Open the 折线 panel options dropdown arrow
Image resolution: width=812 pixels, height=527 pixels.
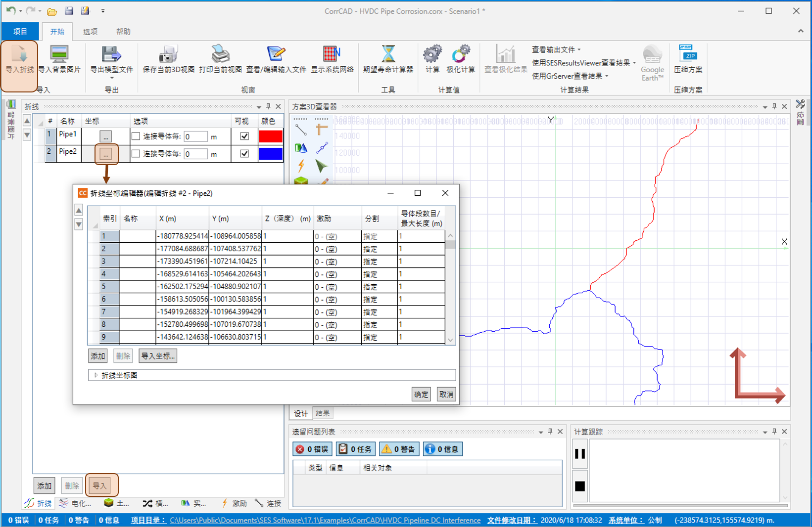259,107
